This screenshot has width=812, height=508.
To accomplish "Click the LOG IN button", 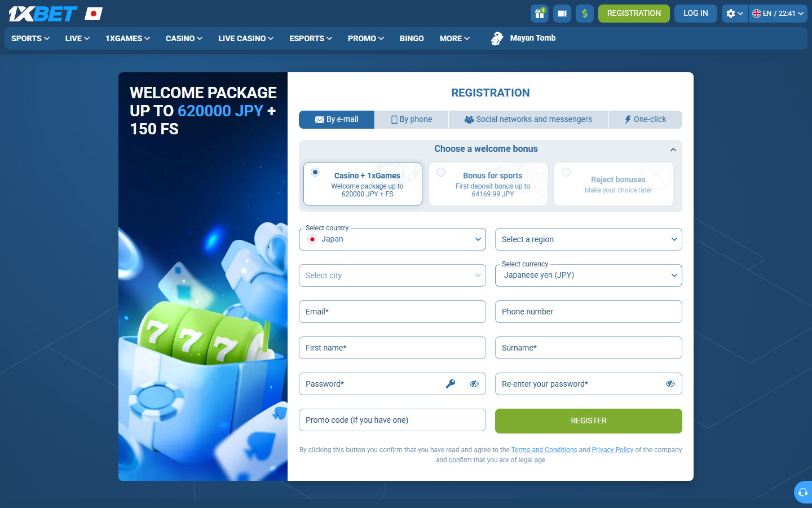I will click(x=696, y=14).
